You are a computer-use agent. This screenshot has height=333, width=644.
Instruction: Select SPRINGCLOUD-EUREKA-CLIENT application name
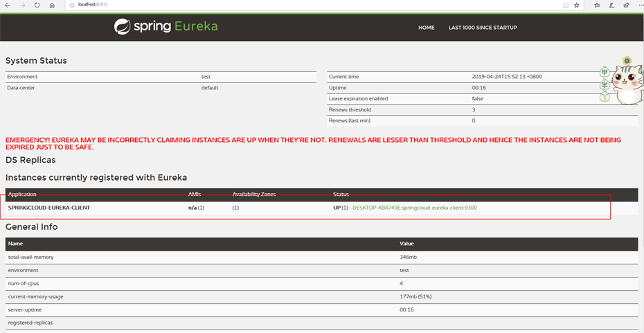49,208
